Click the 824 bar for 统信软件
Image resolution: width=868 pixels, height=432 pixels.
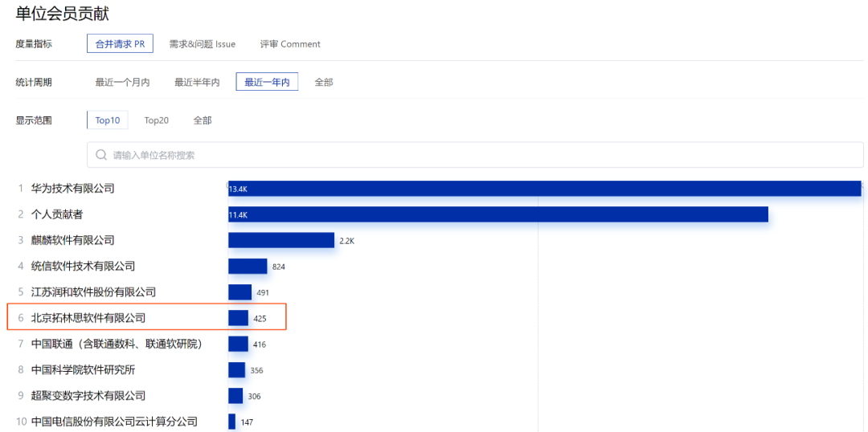coord(248,266)
